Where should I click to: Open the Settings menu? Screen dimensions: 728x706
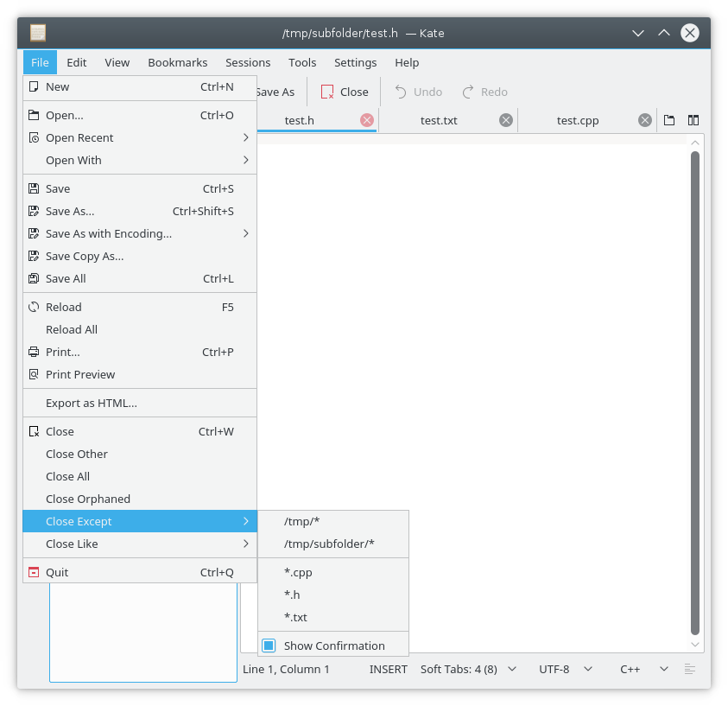pyautogui.click(x=356, y=62)
